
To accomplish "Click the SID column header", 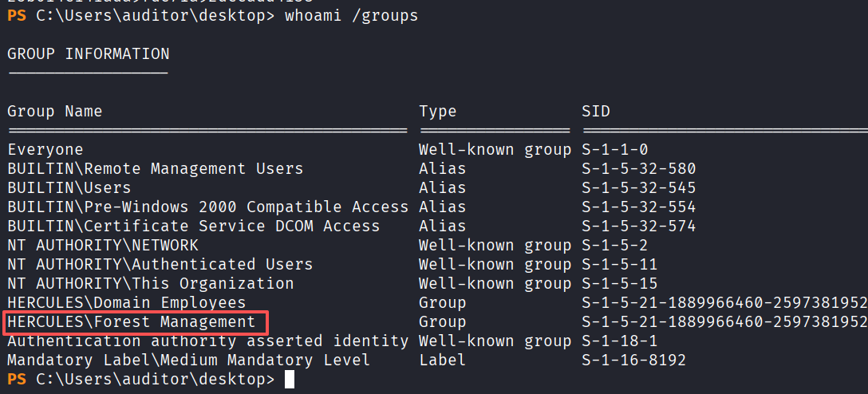I will tap(596, 112).
